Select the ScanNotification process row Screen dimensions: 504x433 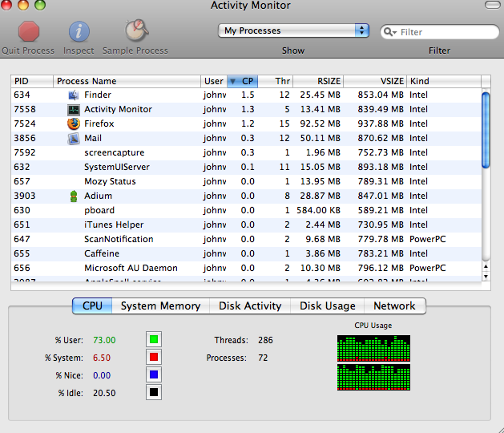pos(246,239)
